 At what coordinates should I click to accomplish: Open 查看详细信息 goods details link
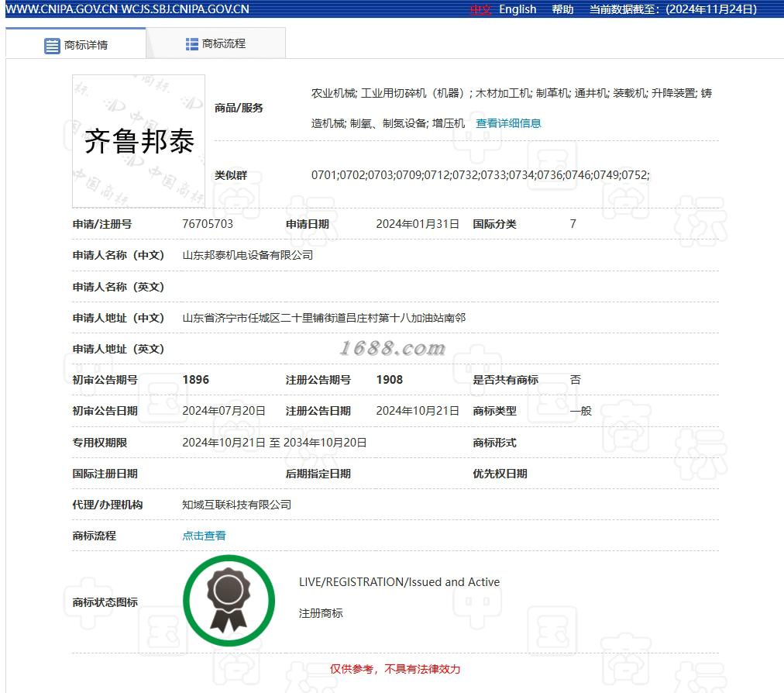[x=508, y=123]
